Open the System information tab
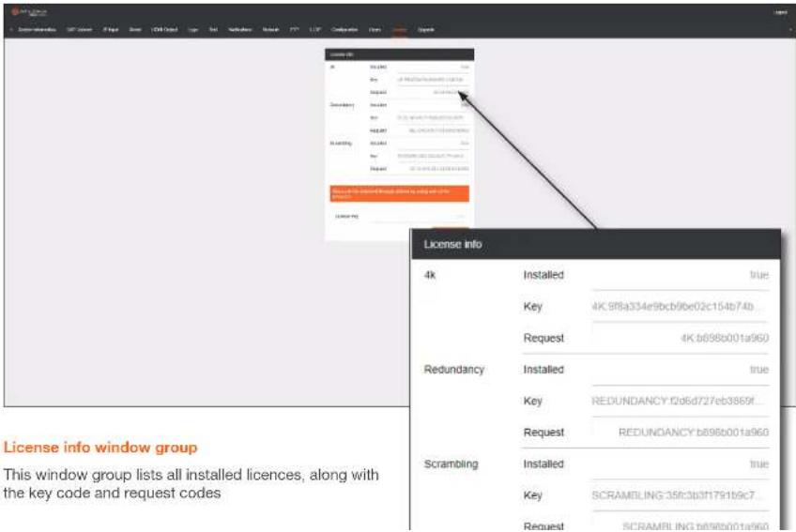Viewport: 796px width, 532px height. (x=37, y=29)
